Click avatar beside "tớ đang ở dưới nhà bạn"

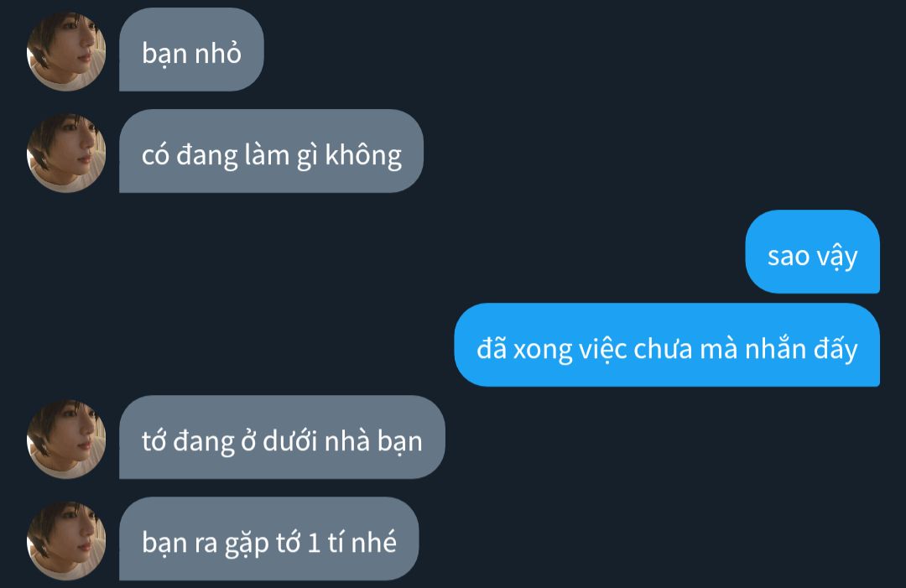66,439
